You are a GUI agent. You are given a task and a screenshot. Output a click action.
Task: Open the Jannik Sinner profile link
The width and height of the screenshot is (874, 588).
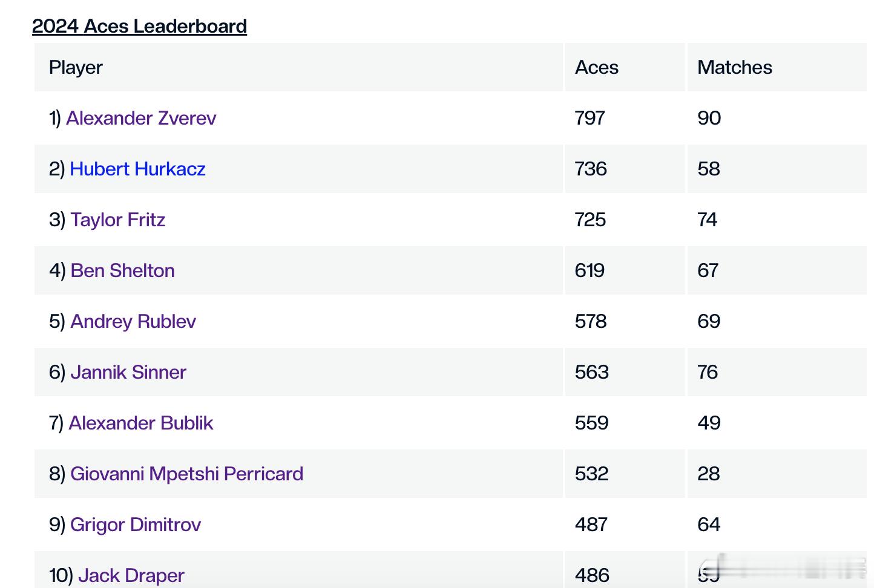pyautogui.click(x=128, y=372)
